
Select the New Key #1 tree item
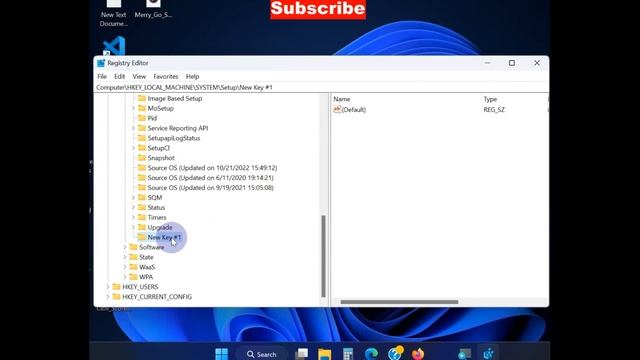(164, 237)
